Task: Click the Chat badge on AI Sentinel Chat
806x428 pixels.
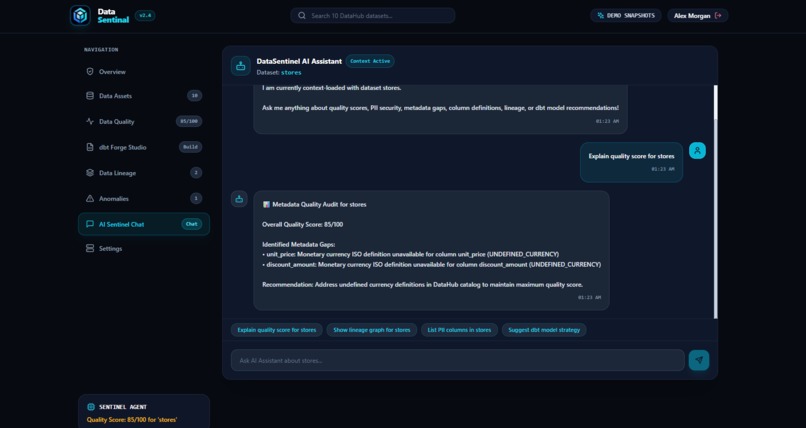Action: tap(191, 224)
